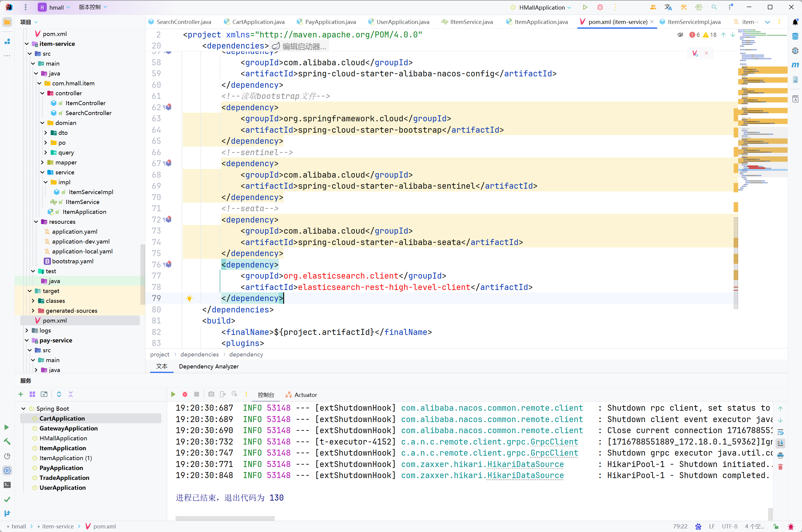Click the Run HMallApplication play icon
Screen dimensions: 802x532
click(x=585, y=7)
